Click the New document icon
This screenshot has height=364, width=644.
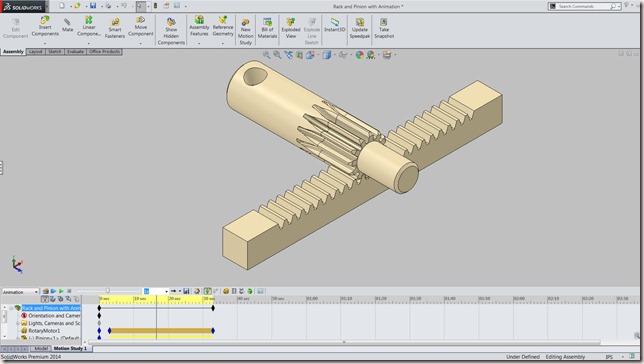[x=62, y=6]
